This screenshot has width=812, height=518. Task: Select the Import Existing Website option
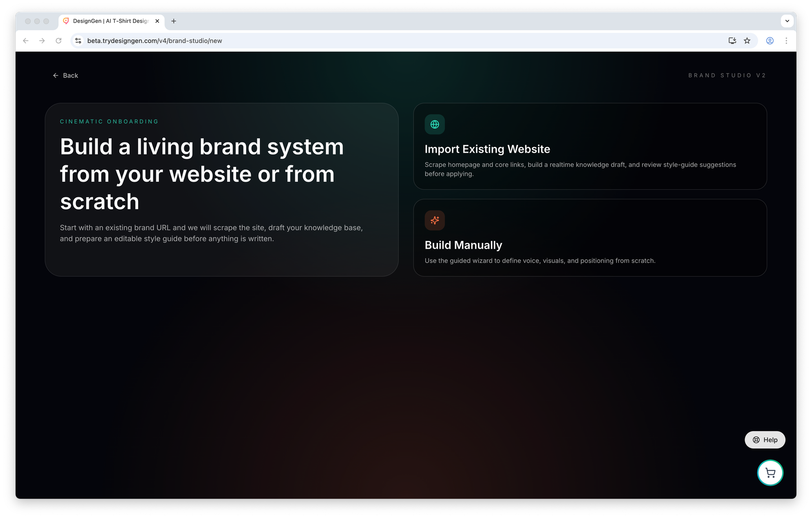tap(589, 147)
